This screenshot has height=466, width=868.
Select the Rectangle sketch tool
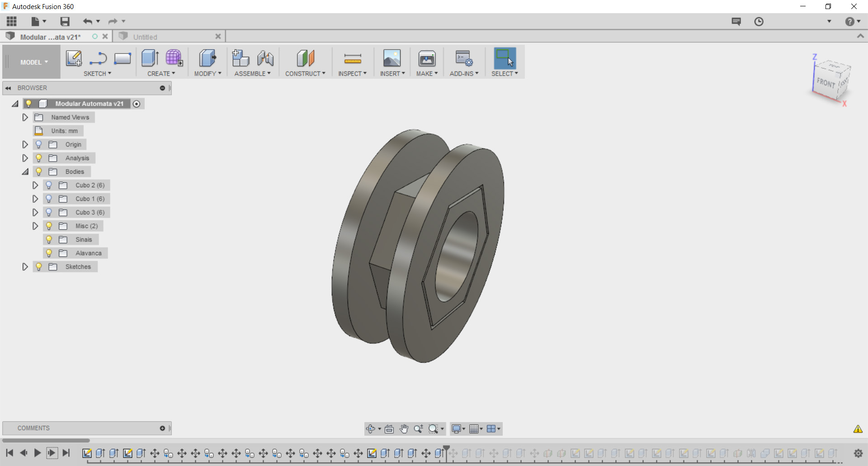123,58
